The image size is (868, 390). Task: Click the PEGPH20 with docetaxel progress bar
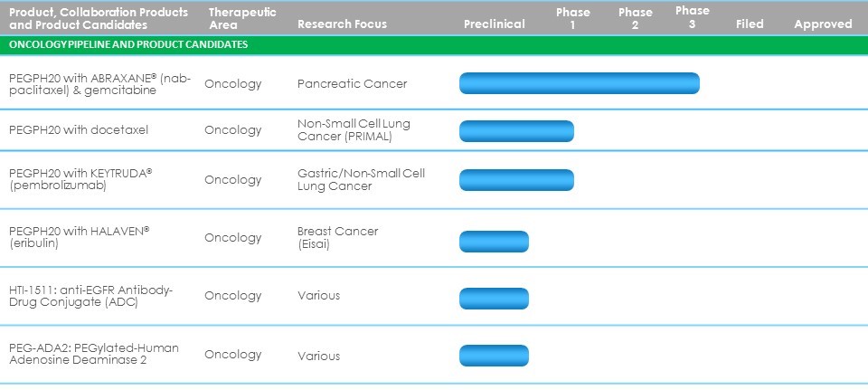(516, 130)
